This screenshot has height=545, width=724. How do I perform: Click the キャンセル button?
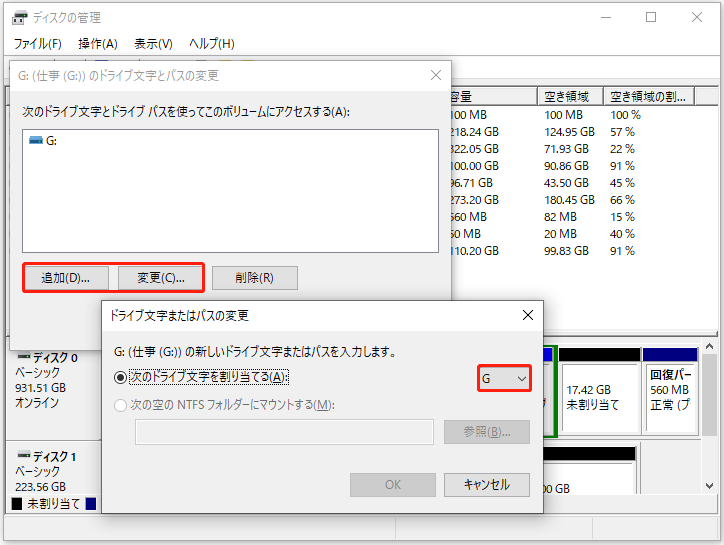[x=487, y=484]
